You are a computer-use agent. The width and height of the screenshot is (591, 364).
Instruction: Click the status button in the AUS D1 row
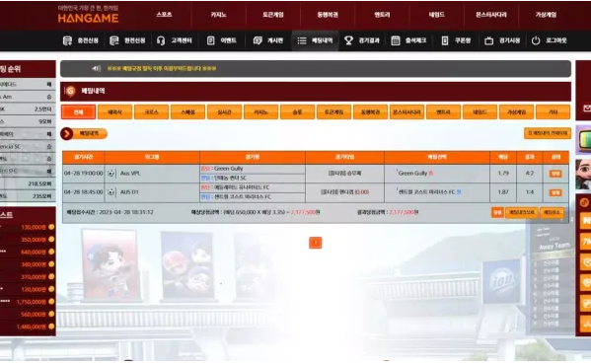tap(555, 192)
